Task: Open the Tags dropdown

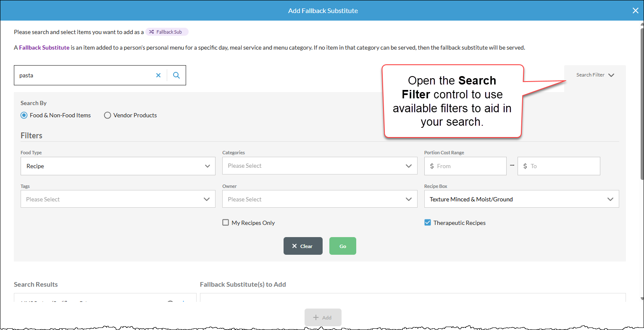Action: tap(118, 199)
